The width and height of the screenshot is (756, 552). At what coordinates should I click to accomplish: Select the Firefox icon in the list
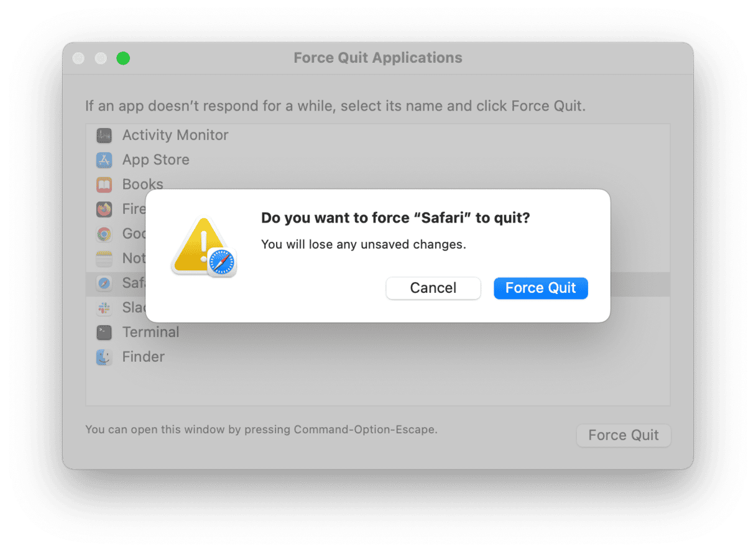(104, 209)
